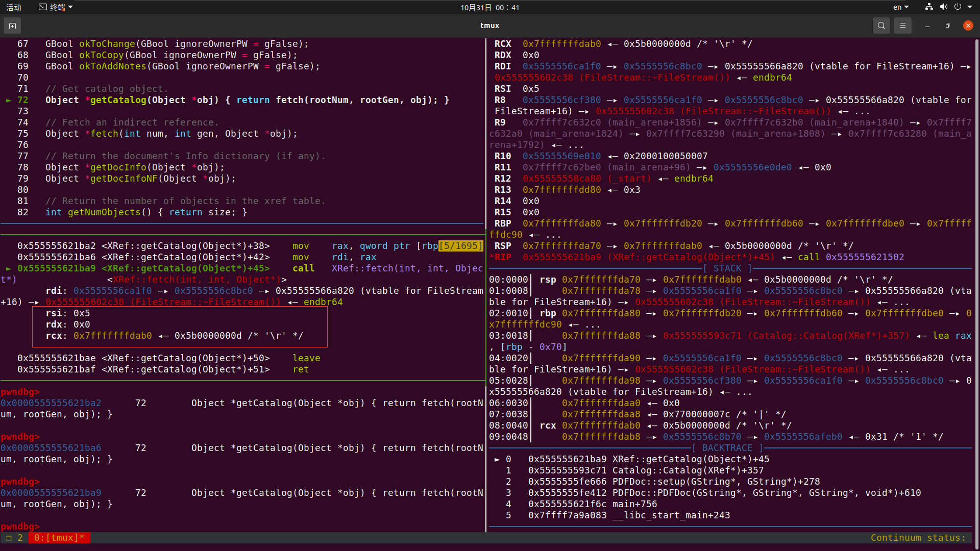Click backtrace frame 0 XRef::getCatalog
The image size is (980, 551).
[x=632, y=459]
